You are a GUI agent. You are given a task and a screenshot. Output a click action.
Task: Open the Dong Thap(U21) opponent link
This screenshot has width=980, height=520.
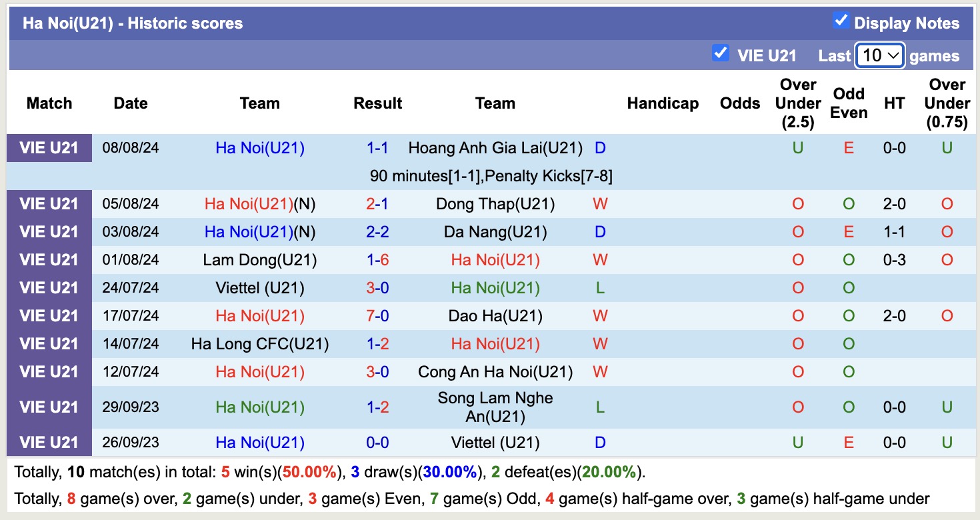pyautogui.click(x=495, y=204)
